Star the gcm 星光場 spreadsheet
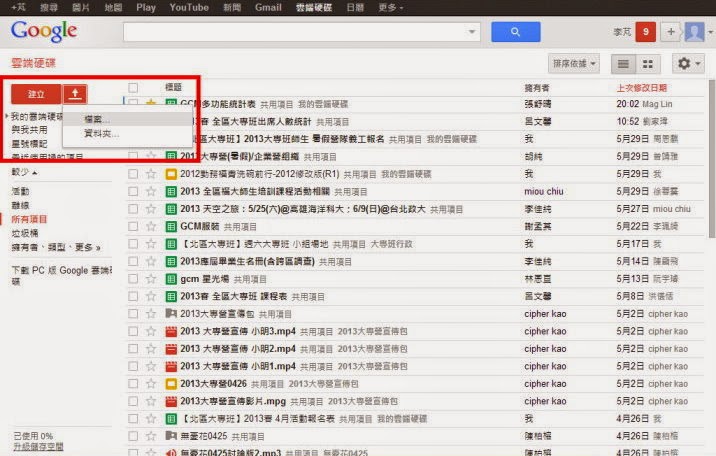Viewport: 716px width, 456px height. 151,279
